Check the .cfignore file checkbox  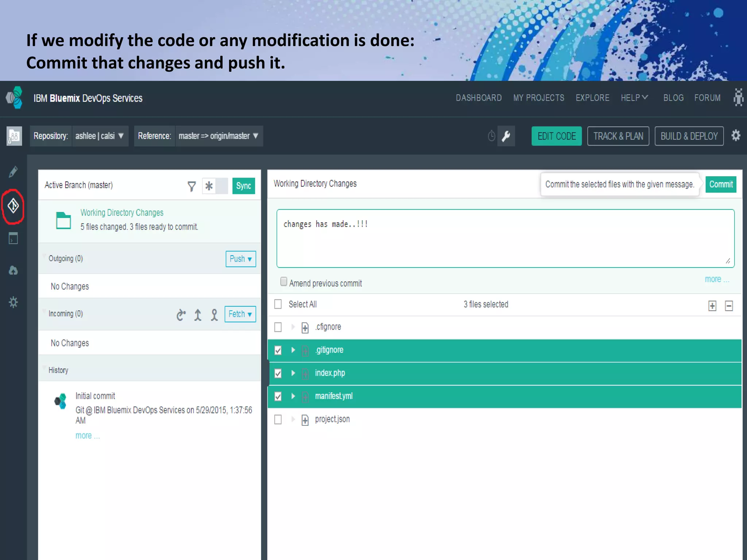[278, 327]
